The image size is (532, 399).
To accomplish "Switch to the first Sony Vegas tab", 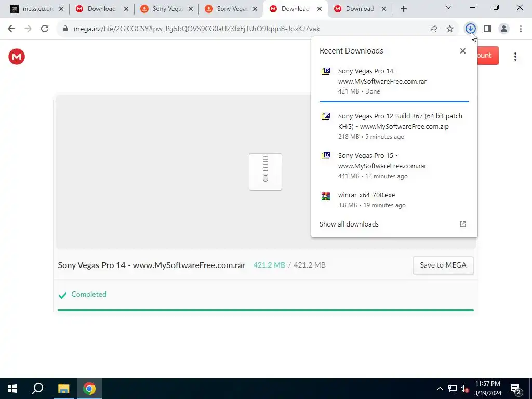I will [x=166, y=9].
